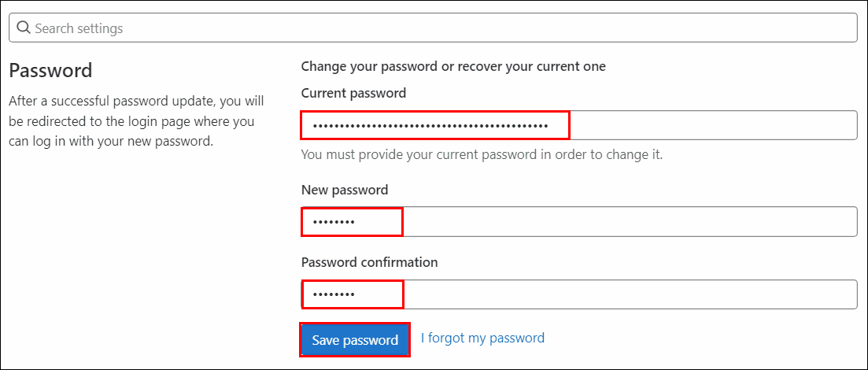Focus the Search settings input box
Viewport: 868px width, 370px height.
pyautogui.click(x=433, y=28)
